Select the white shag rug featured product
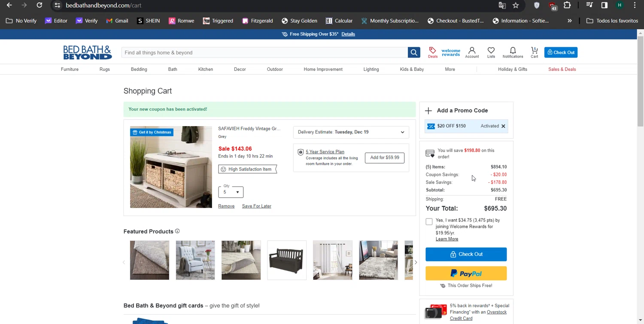 coord(378,260)
